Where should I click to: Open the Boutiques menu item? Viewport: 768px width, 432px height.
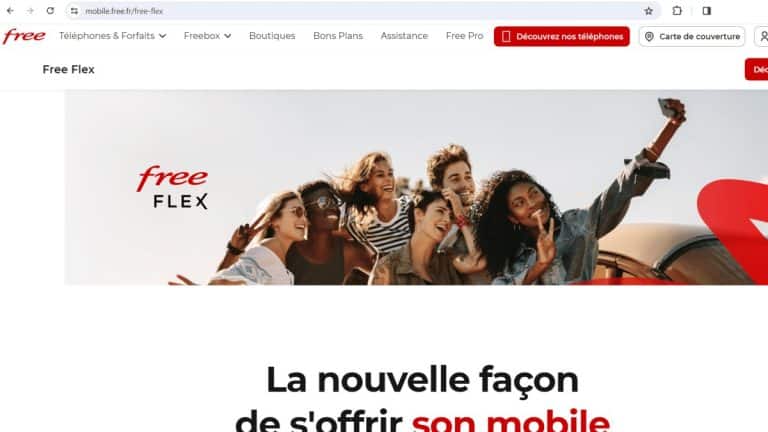click(272, 36)
